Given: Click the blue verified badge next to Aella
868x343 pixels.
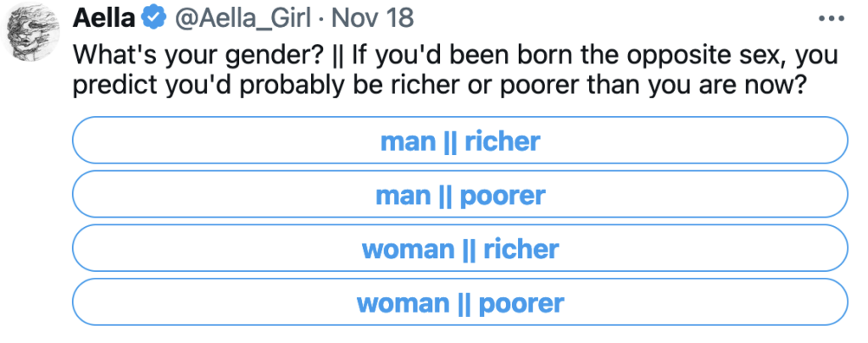Looking at the screenshot, I should coord(153,17).
